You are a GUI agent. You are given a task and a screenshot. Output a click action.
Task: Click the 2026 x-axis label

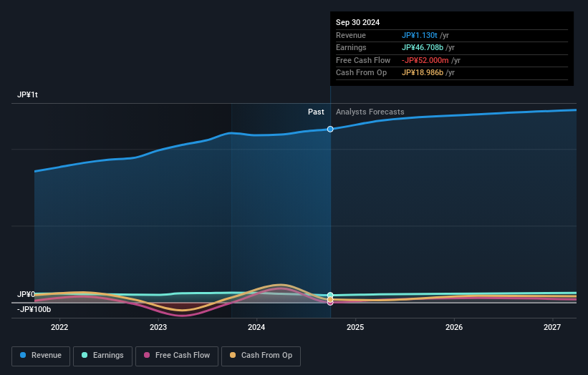[454, 328]
